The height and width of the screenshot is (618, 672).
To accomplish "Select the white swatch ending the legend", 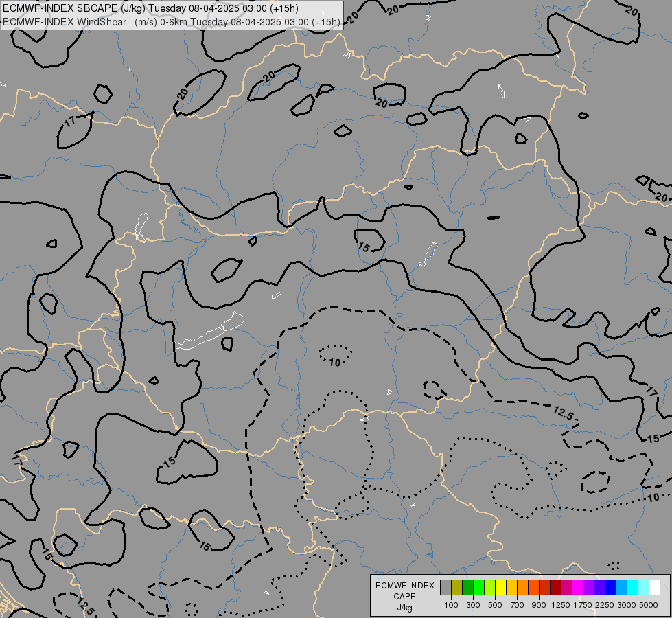I will (654, 587).
